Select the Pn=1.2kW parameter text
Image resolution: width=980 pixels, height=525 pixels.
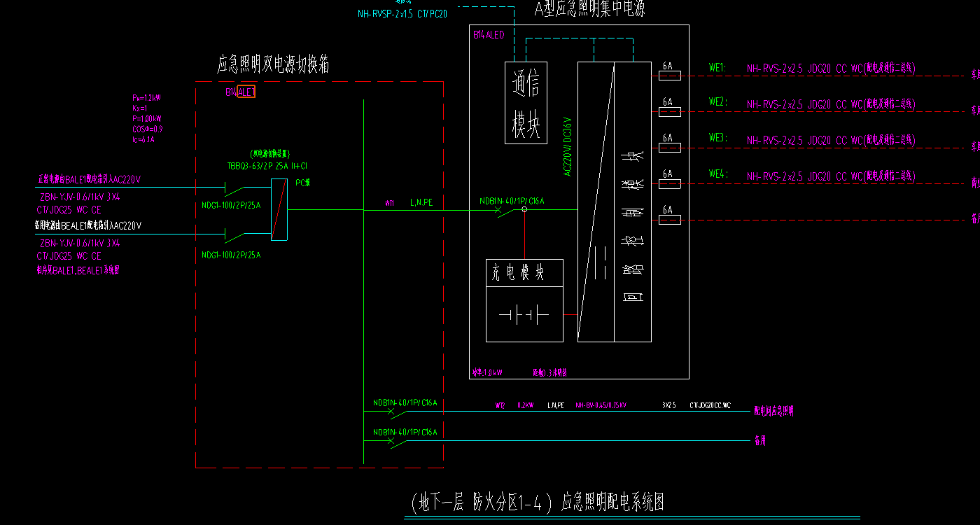[147, 98]
